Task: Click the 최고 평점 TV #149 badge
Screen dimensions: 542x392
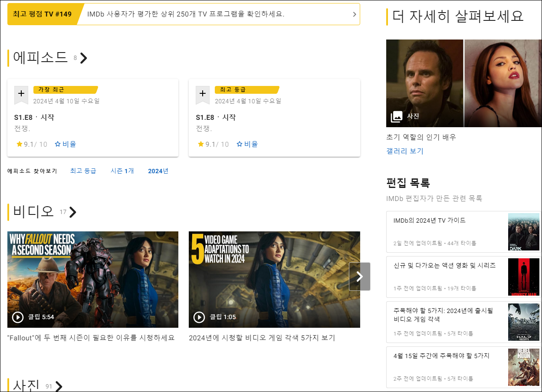Action: point(43,14)
